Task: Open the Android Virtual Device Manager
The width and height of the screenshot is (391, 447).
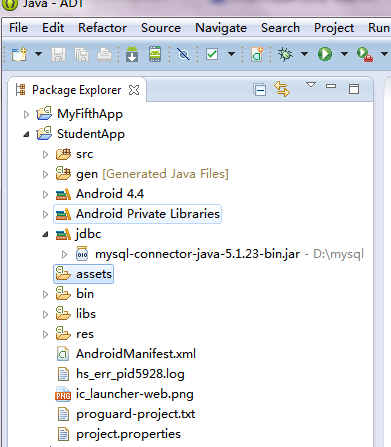Action: (155, 54)
